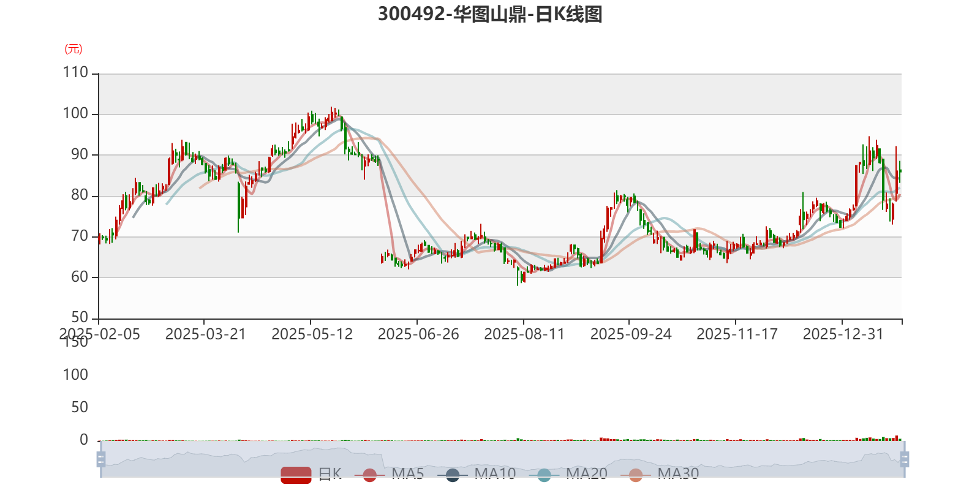Click the 2025-08-11 date label
The image size is (980, 490).
[524, 334]
